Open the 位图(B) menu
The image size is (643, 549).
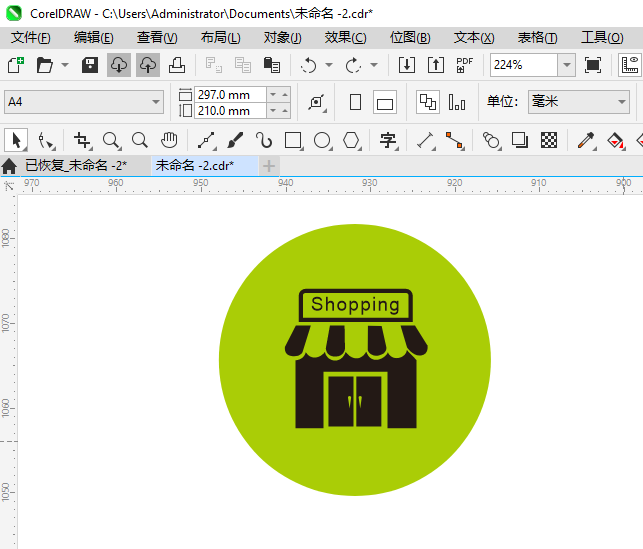click(x=410, y=38)
